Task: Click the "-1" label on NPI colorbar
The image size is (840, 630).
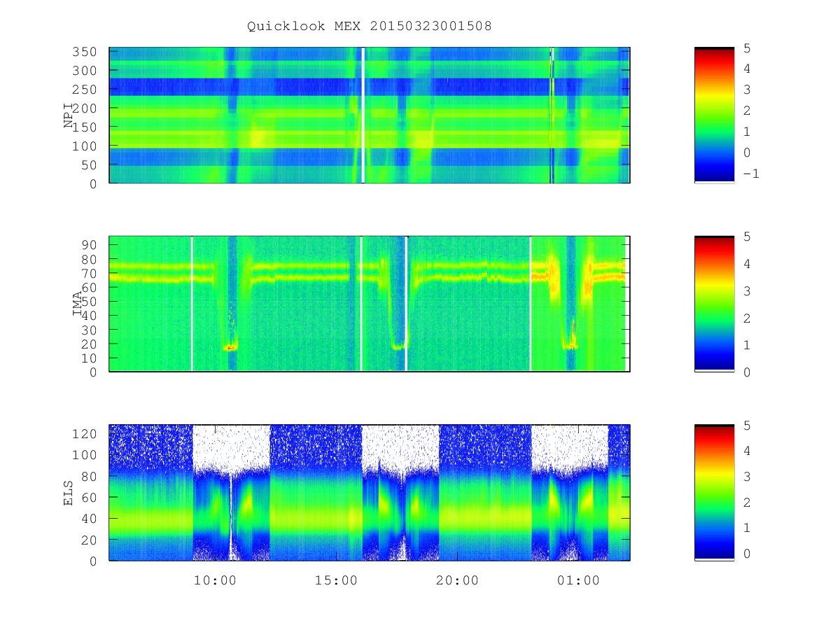Action: point(750,174)
